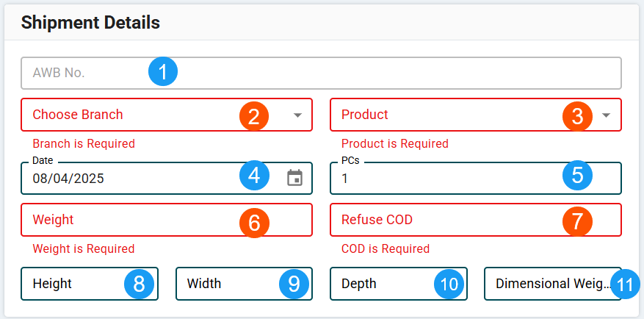
Task: Click the arrow beside Choose Branch
Action: pyautogui.click(x=297, y=115)
